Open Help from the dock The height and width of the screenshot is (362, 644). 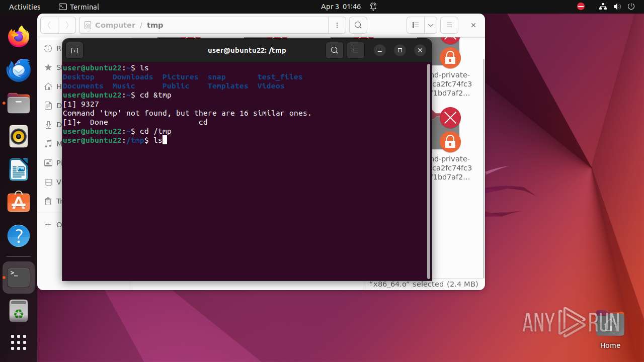19,236
